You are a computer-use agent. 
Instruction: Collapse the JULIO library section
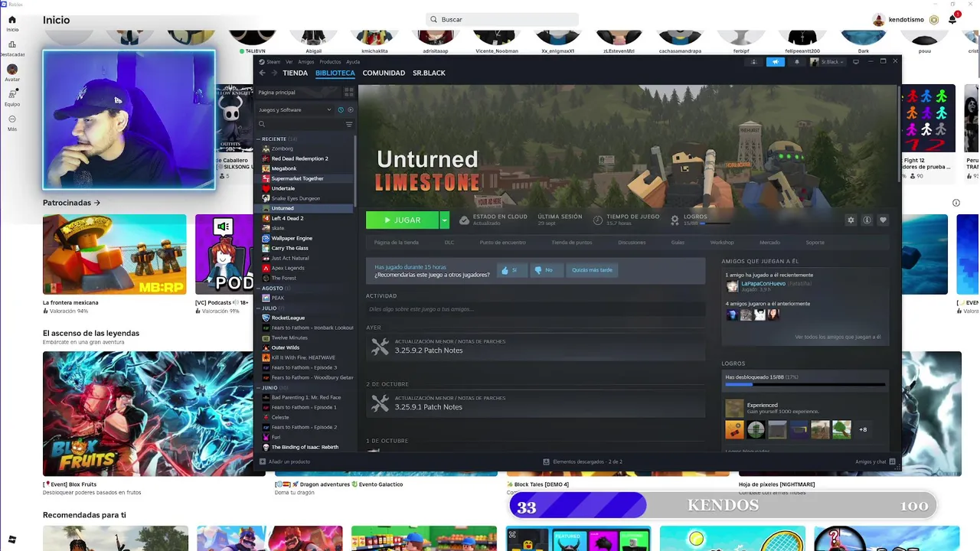click(258, 308)
